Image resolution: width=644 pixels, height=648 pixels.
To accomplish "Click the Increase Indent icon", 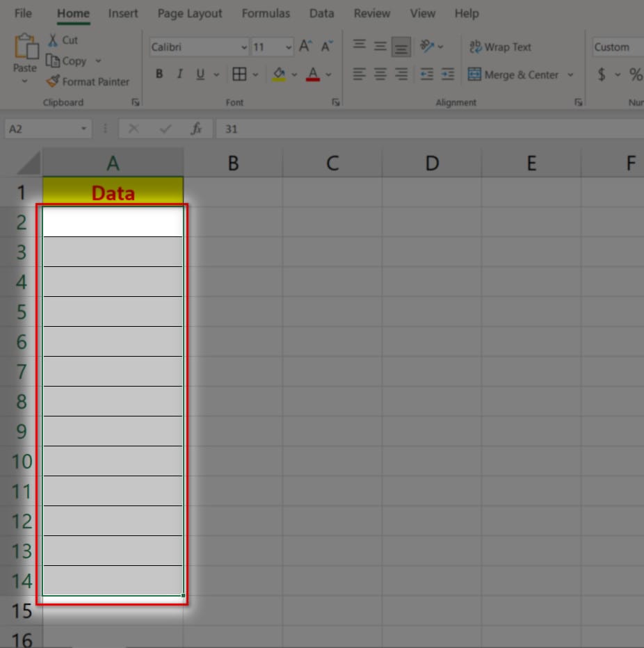I will click(x=448, y=74).
